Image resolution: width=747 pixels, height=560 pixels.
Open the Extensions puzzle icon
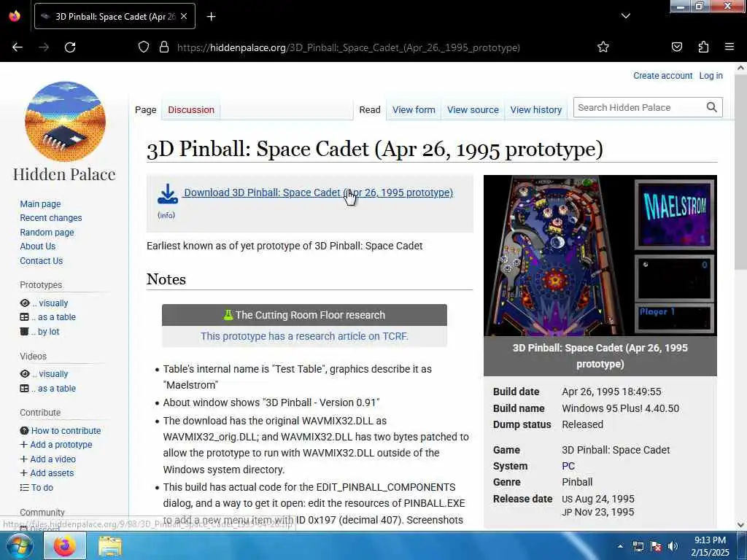click(703, 47)
